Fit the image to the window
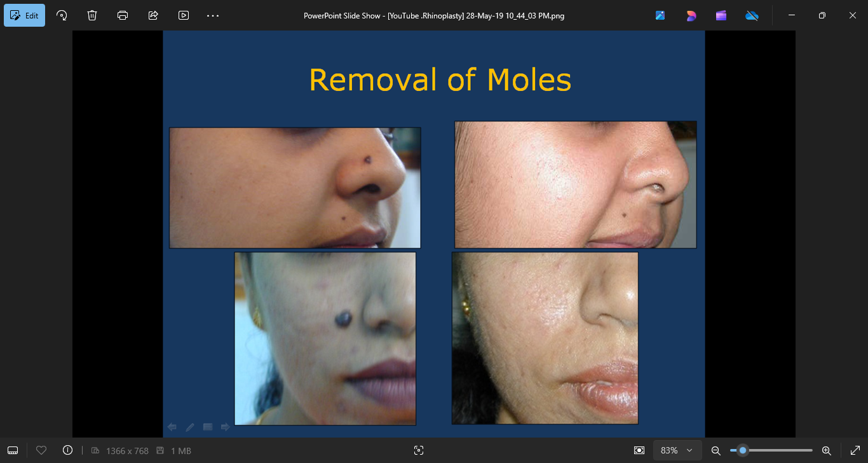The image size is (868, 463). point(639,450)
